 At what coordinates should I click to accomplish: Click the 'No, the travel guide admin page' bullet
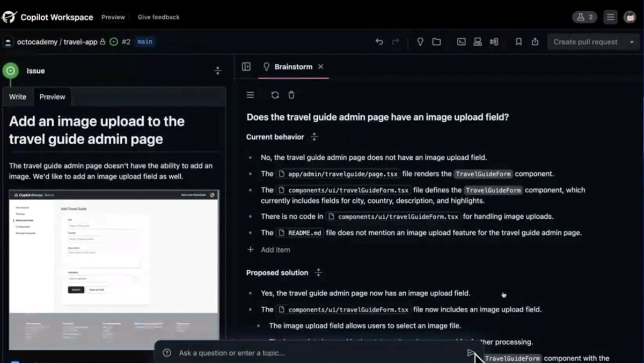point(374,158)
